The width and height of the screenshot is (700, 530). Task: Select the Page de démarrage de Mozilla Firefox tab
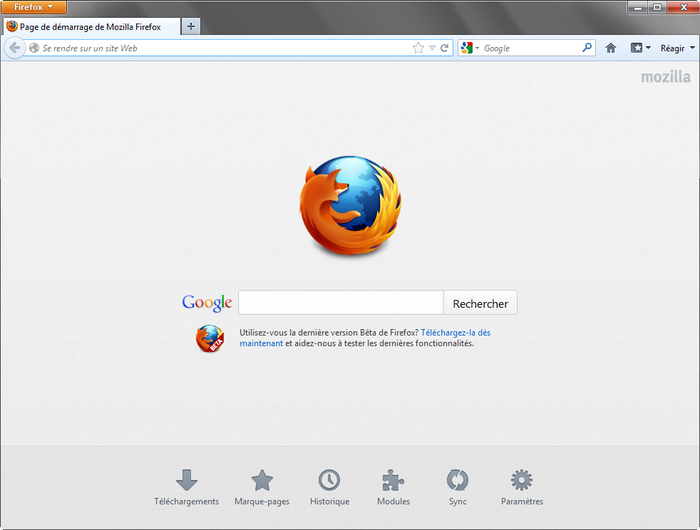point(92,27)
